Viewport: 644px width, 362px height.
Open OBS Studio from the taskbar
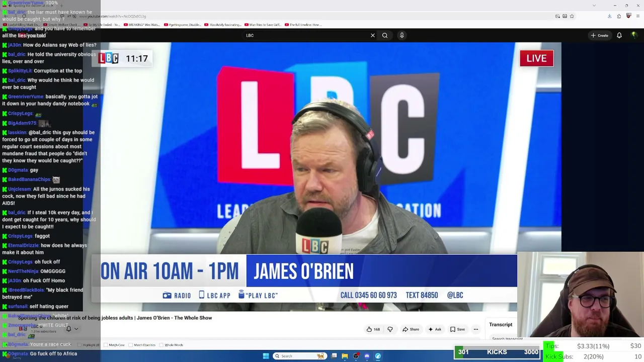point(356,356)
